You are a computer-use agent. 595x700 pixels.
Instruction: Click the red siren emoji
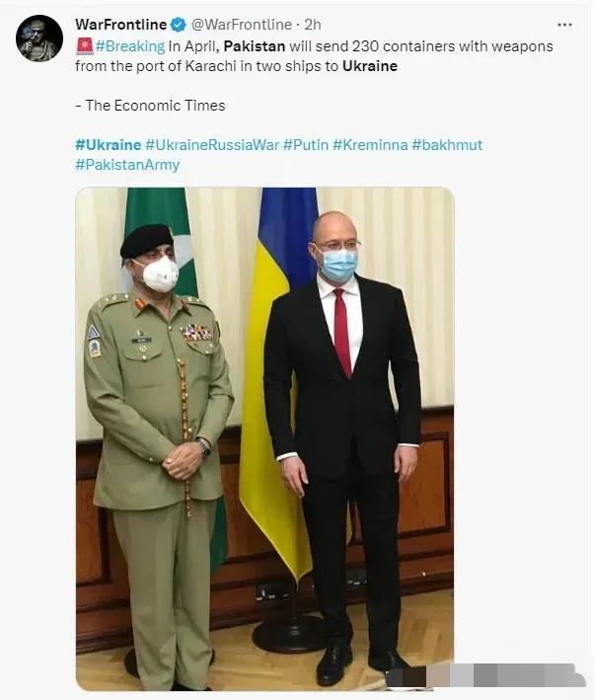tap(84, 46)
